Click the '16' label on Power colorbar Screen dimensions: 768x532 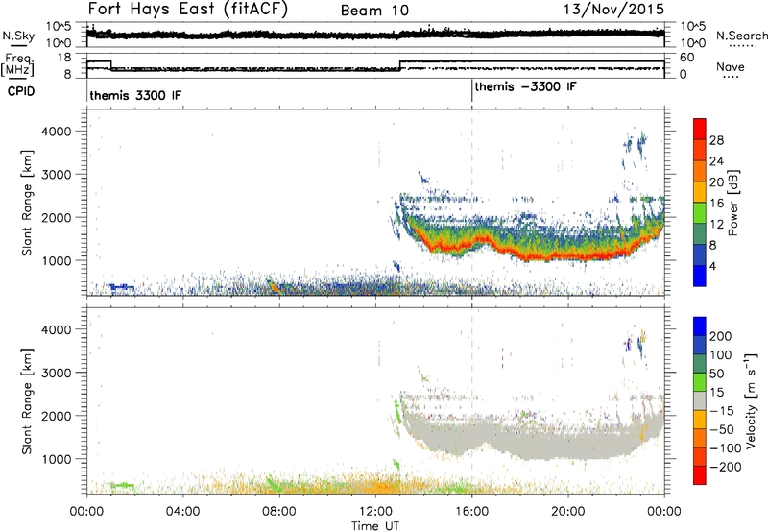[716, 204]
